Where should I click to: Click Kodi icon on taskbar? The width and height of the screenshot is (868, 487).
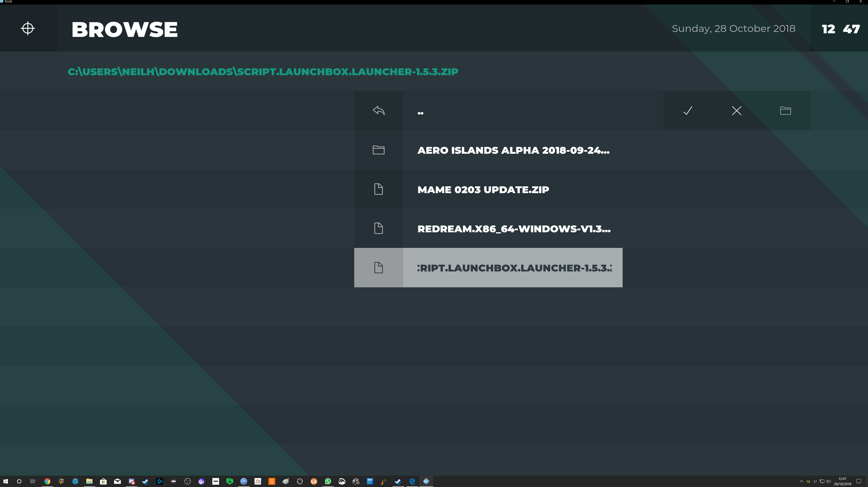point(426,481)
